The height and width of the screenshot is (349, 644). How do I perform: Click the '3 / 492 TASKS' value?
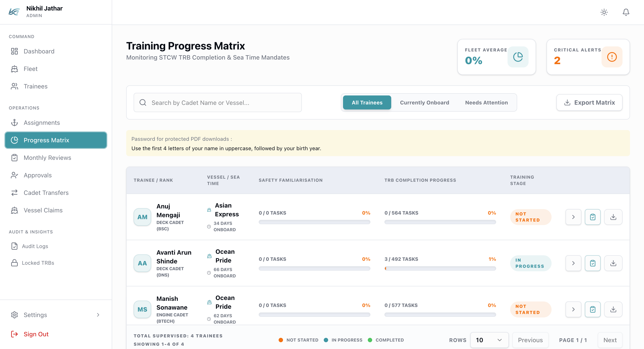[401, 259]
